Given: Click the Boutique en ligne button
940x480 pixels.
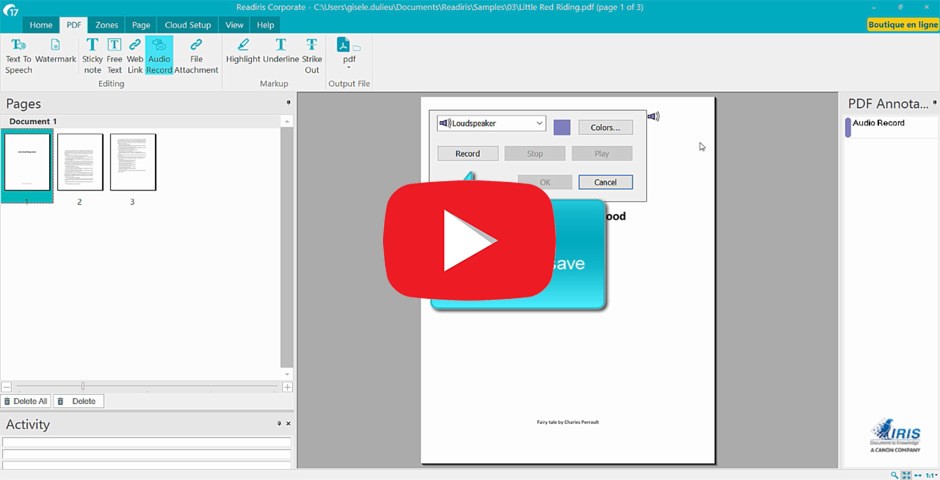Looking at the screenshot, I should click(x=903, y=25).
